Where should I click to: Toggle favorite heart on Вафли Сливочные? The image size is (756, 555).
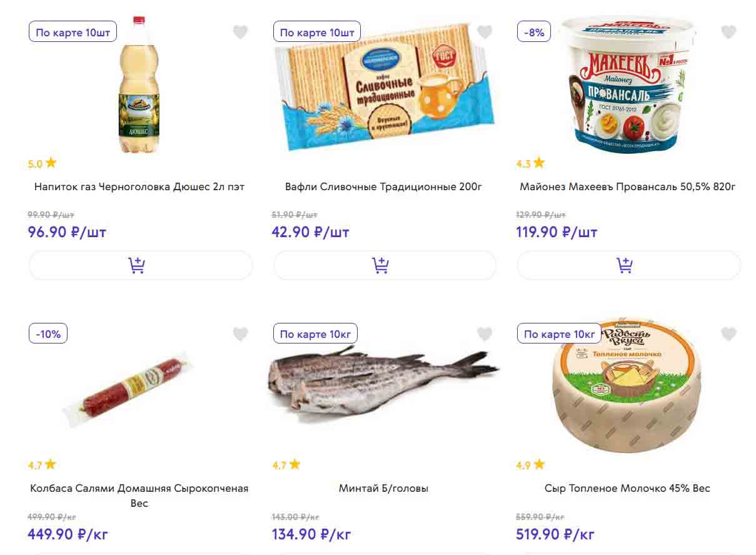(485, 32)
